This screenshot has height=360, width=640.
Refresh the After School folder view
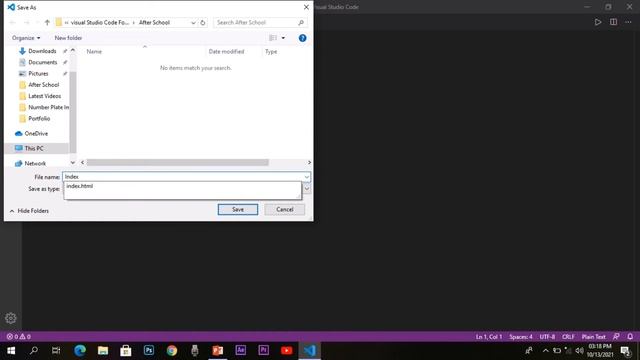[x=202, y=22]
